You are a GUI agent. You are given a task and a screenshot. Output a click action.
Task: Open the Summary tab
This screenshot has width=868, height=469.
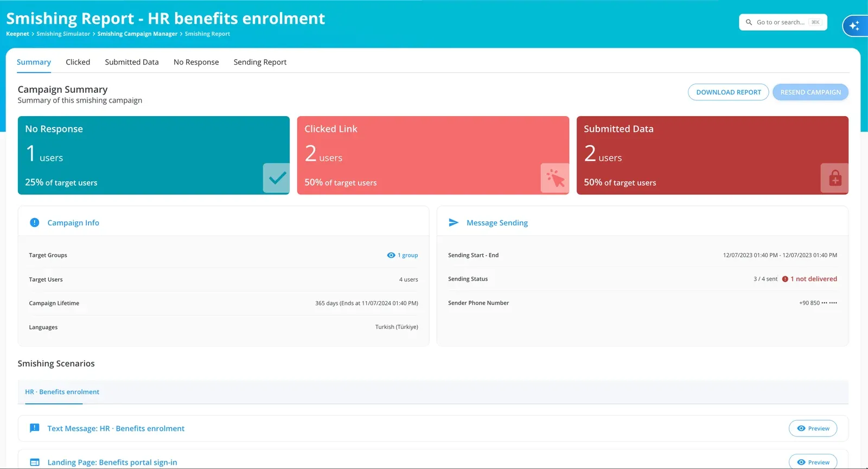(34, 62)
